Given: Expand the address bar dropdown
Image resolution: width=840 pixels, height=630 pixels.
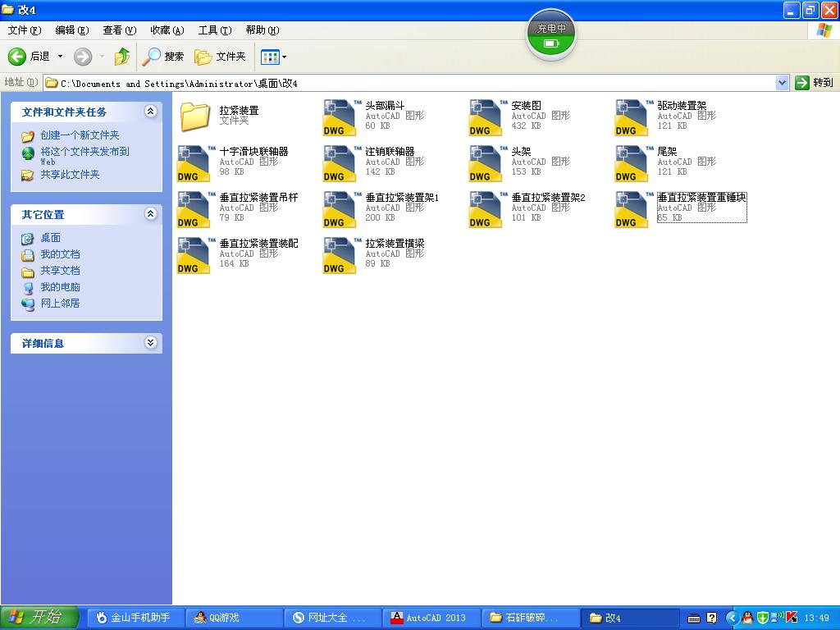Looking at the screenshot, I should [x=782, y=83].
